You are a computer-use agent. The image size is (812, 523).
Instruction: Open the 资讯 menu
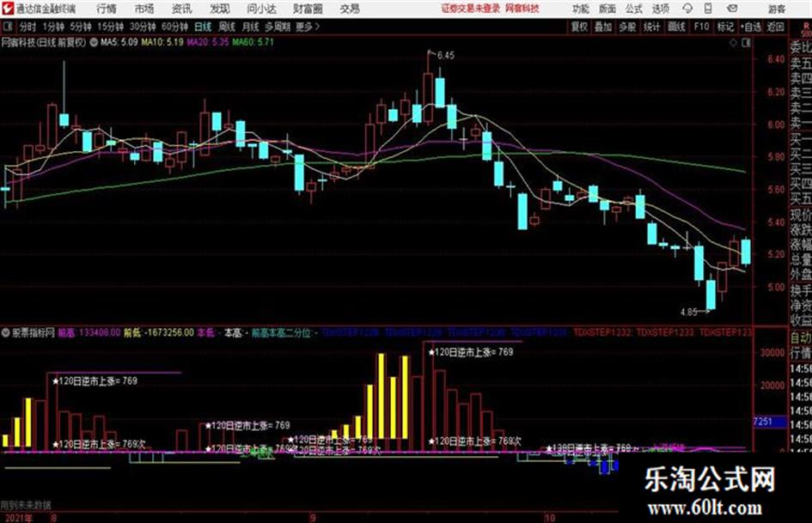(181, 9)
